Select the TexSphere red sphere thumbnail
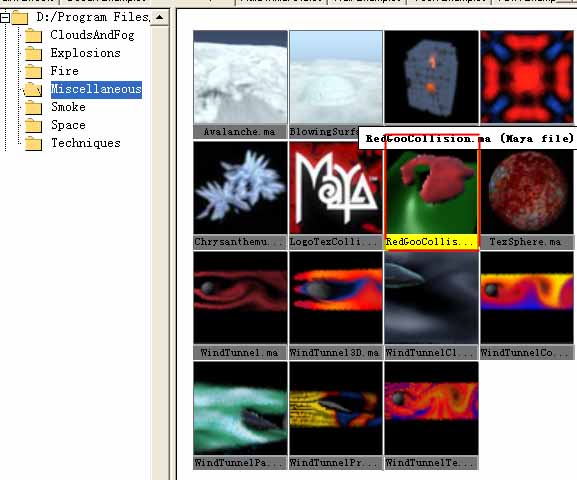577x480 pixels. (527, 191)
